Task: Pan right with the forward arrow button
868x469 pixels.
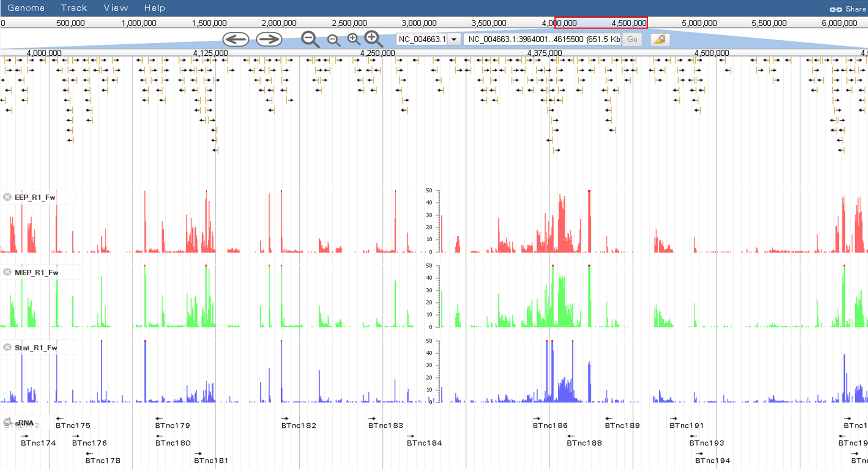Action: coord(269,40)
